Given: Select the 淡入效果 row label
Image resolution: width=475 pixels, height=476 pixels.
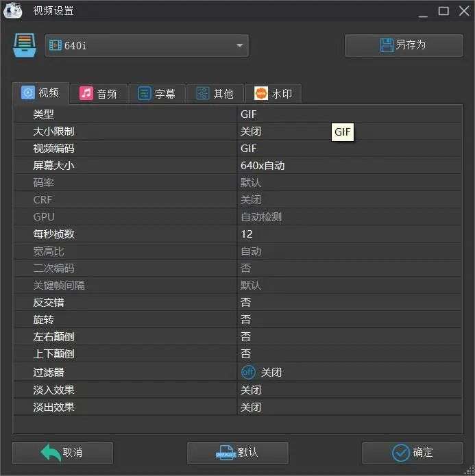Looking at the screenshot, I should coord(53,390).
